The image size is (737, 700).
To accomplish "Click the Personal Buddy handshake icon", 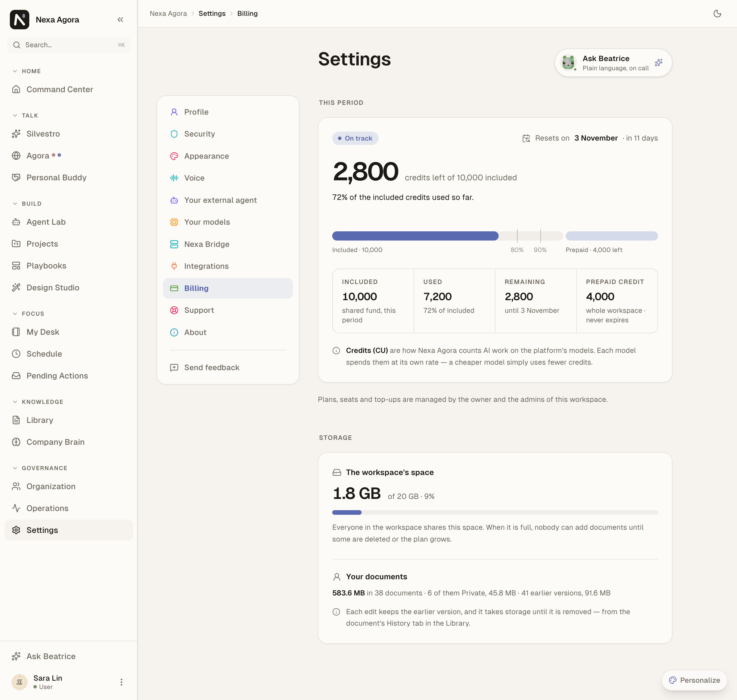I will (16, 178).
